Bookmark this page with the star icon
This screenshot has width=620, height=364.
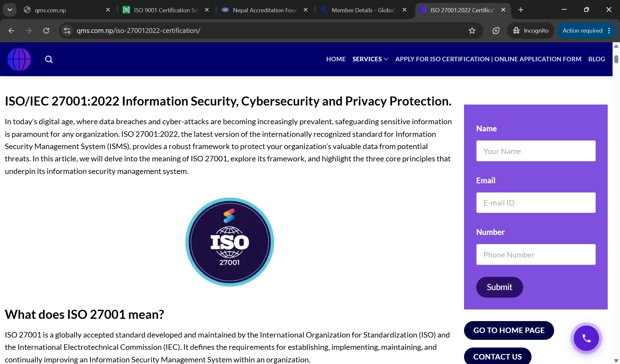(x=472, y=31)
